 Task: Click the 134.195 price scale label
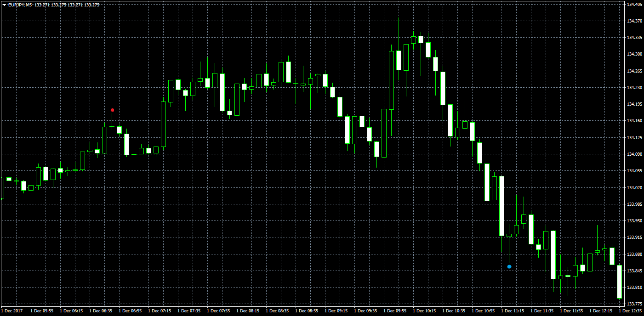click(x=634, y=104)
